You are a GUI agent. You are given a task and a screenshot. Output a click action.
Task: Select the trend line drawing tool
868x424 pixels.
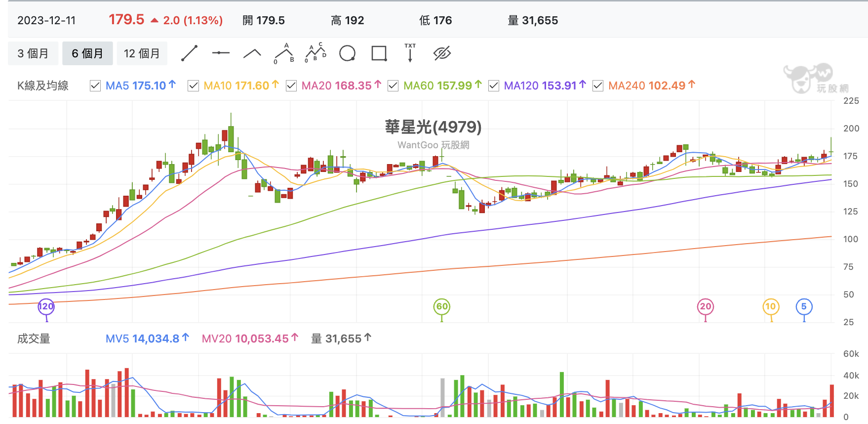(189, 53)
